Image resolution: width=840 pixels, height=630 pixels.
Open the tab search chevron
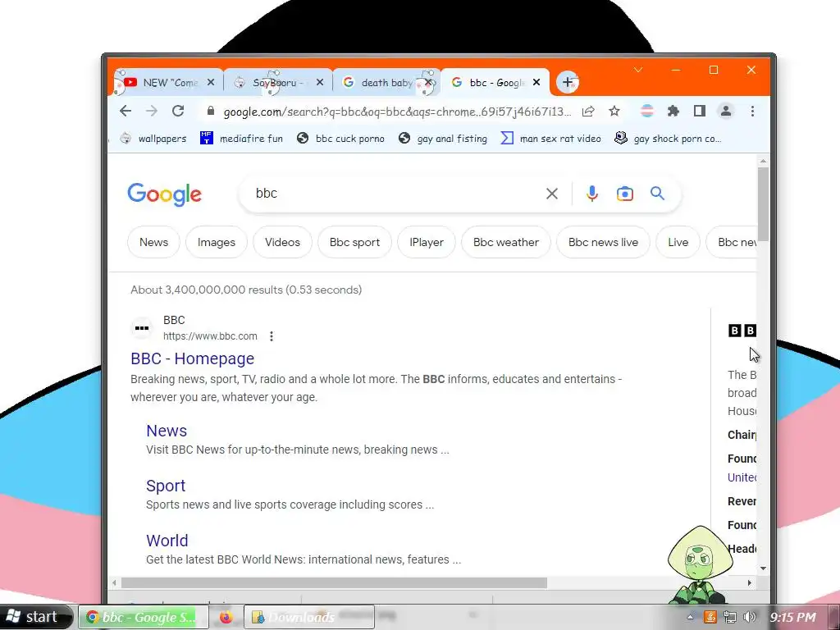[x=638, y=71]
